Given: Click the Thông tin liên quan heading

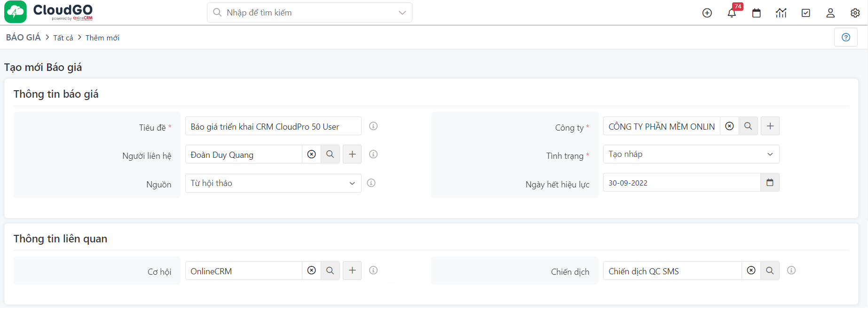Looking at the screenshot, I should (x=60, y=239).
